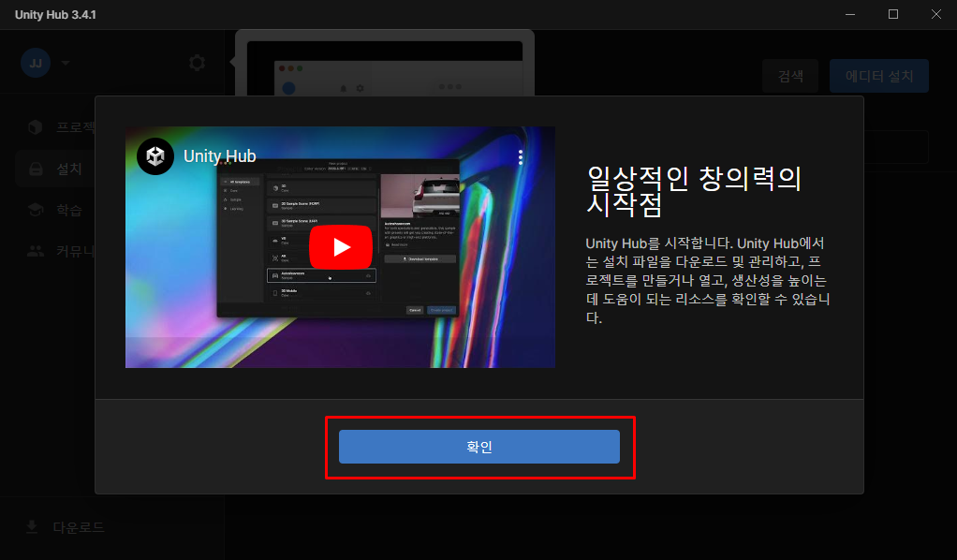This screenshot has height=560, width=957.
Task: Expand the account dropdown arrow beside JJ
Action: tap(66, 63)
